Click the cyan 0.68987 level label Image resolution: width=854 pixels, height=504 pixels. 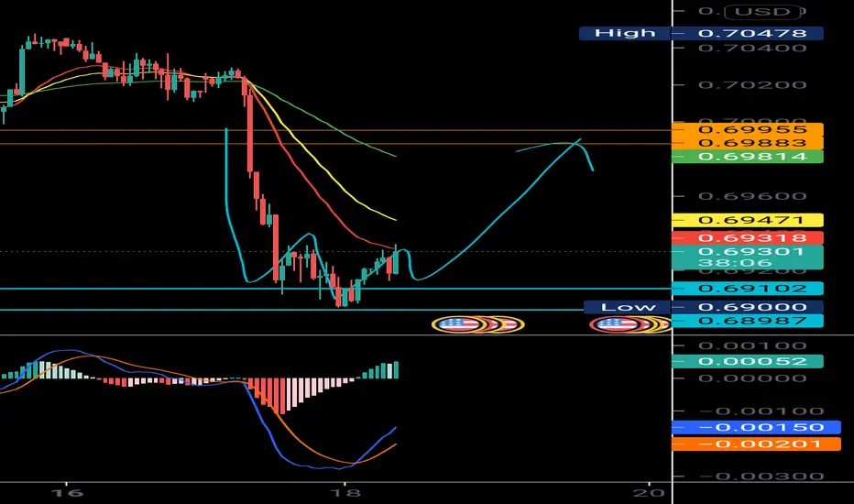[748, 321]
